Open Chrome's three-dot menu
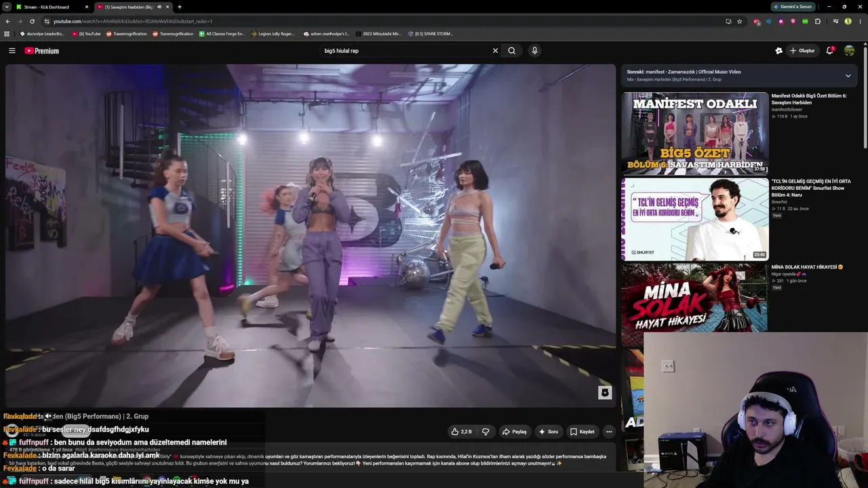Image resolution: width=868 pixels, height=488 pixels. [860, 21]
